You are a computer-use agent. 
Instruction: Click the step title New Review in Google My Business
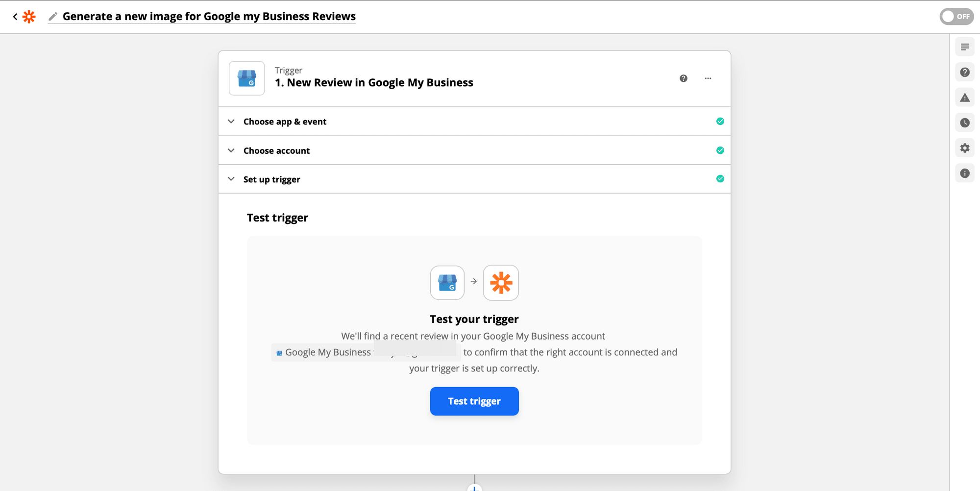(374, 83)
